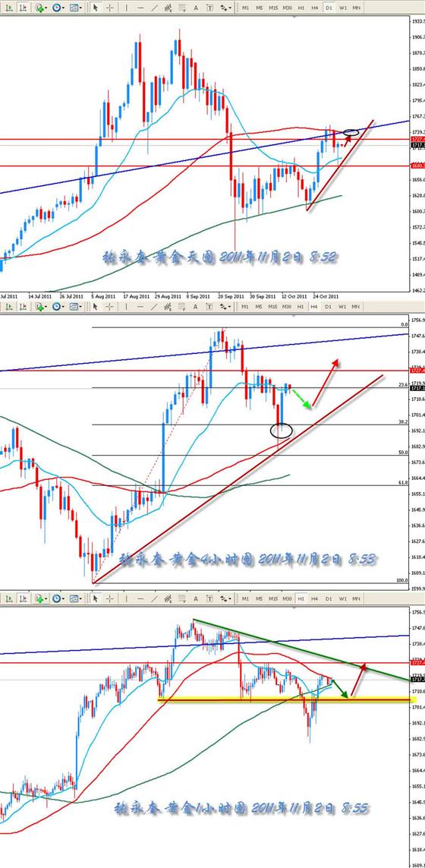
Task: Choose the trendline tool on 1-hour chart toolbar
Action: coord(154,598)
